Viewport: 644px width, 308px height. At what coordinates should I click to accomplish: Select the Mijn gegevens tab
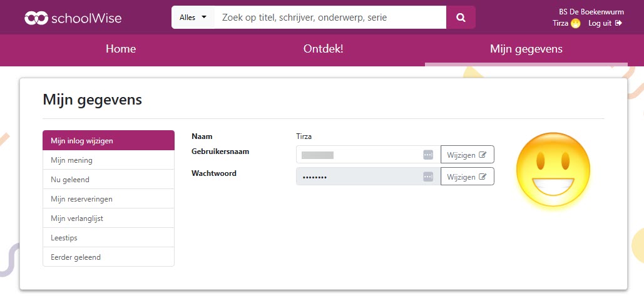[526, 49]
